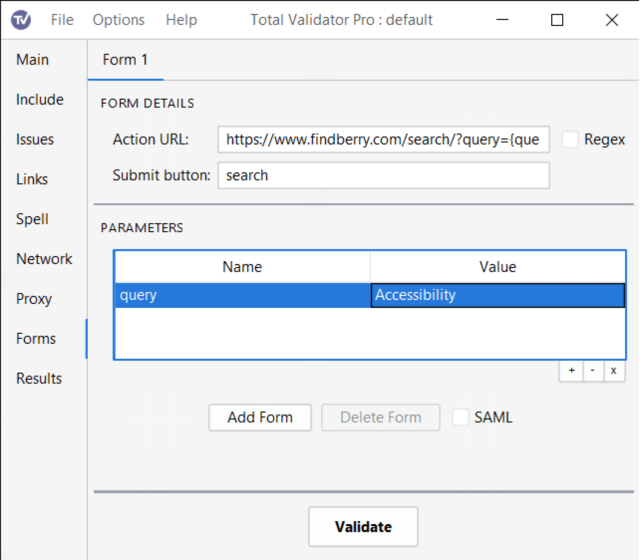
Task: Click the x button to clear parameters
Action: 613,370
